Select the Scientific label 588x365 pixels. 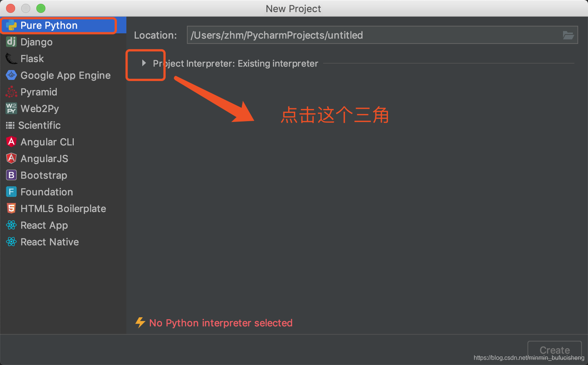(x=39, y=125)
